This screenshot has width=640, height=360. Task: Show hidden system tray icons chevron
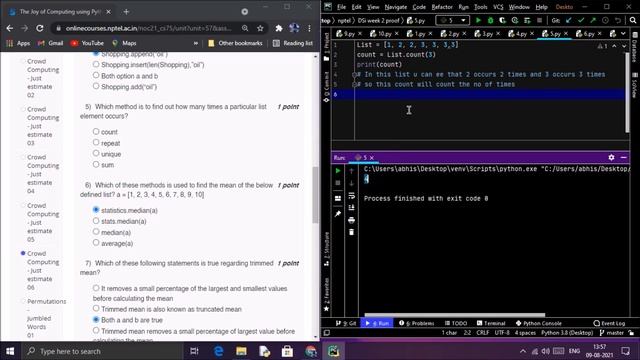pyautogui.click(x=523, y=351)
